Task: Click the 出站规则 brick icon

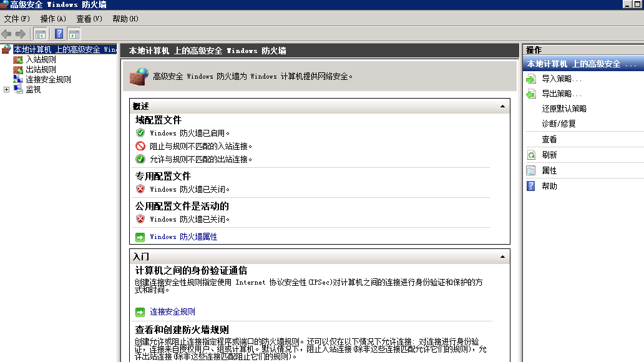Action: (18, 69)
